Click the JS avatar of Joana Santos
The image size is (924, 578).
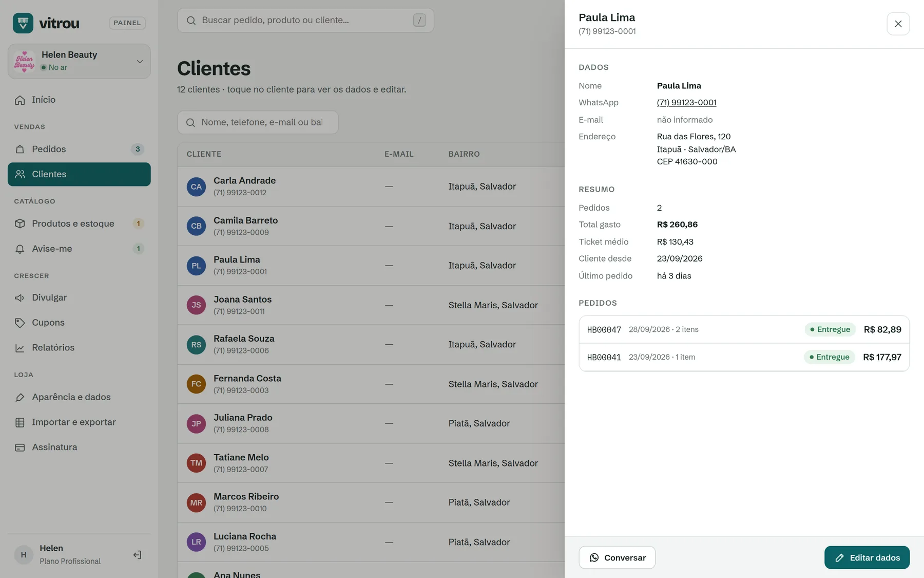[x=196, y=305]
